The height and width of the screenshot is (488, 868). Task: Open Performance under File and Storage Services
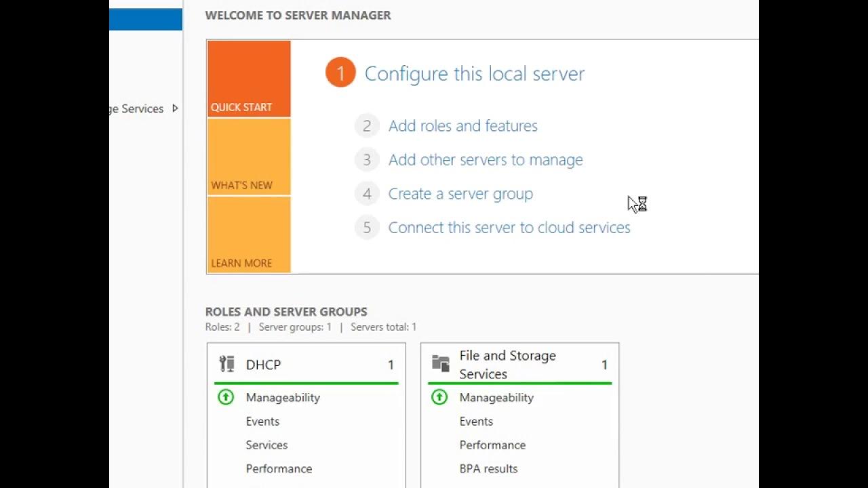coord(492,445)
